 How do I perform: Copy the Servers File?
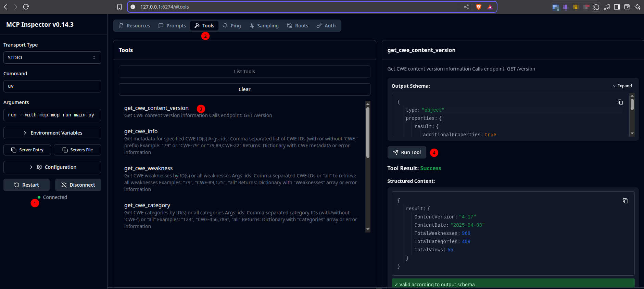pyautogui.click(x=78, y=150)
